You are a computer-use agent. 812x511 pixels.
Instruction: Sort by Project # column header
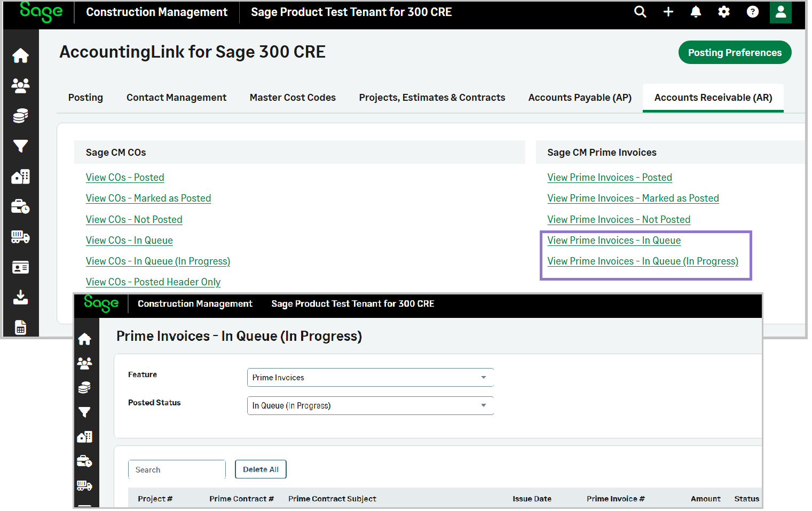(155, 499)
